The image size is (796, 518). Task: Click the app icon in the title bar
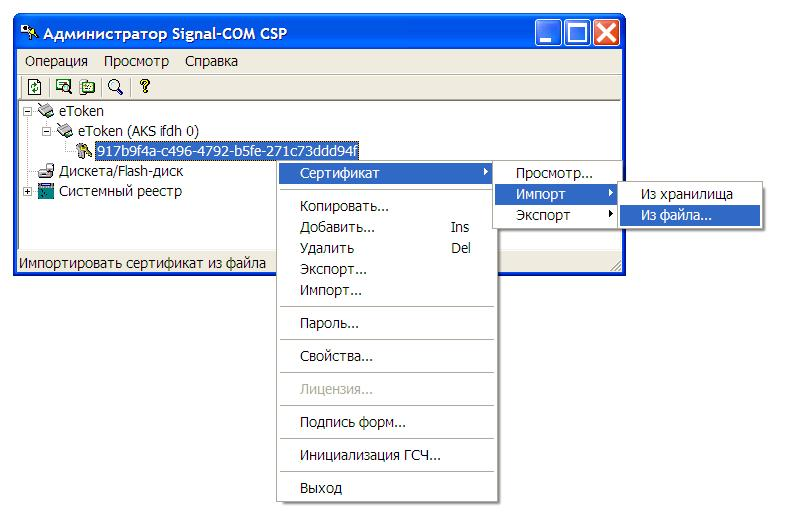click(29, 33)
